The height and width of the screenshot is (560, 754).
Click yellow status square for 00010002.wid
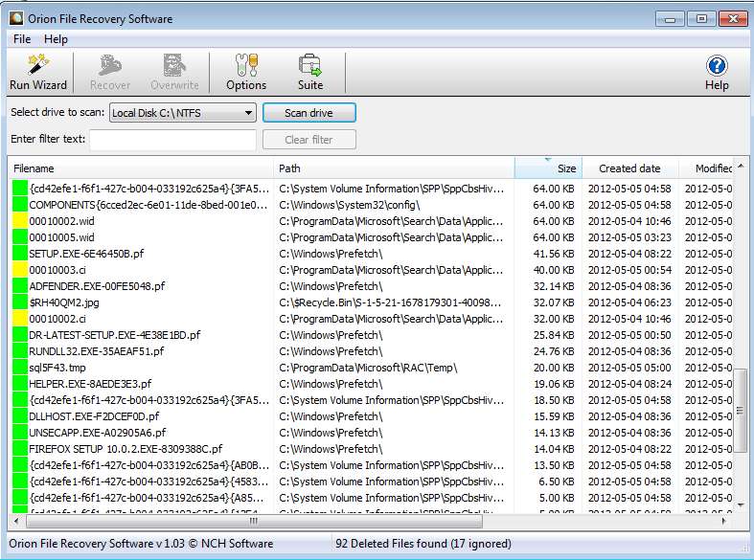click(x=19, y=221)
